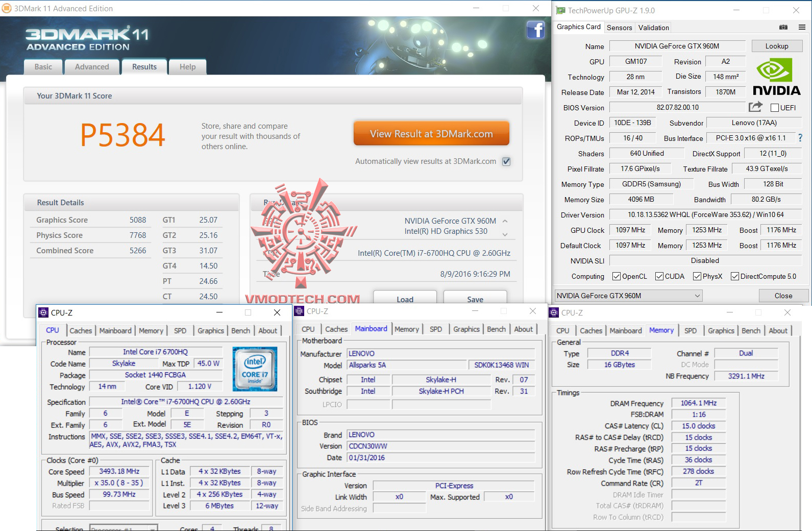Click the BIOS Version CDCN30WW field
The image size is (812, 531).
pos(441,446)
